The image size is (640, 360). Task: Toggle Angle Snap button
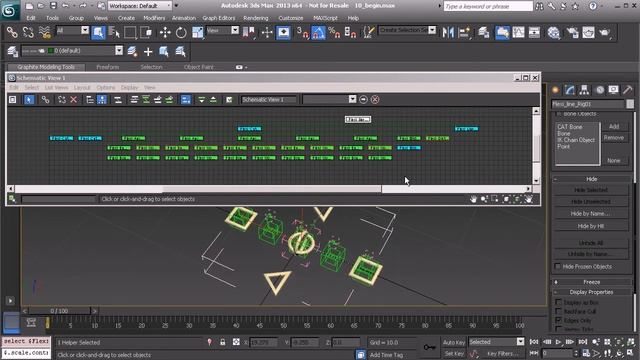pos(318,32)
